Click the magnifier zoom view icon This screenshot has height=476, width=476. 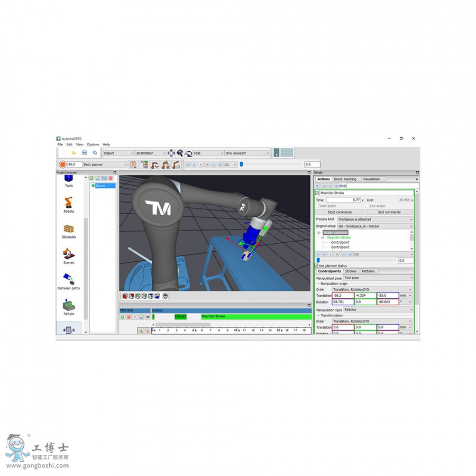tap(180, 153)
